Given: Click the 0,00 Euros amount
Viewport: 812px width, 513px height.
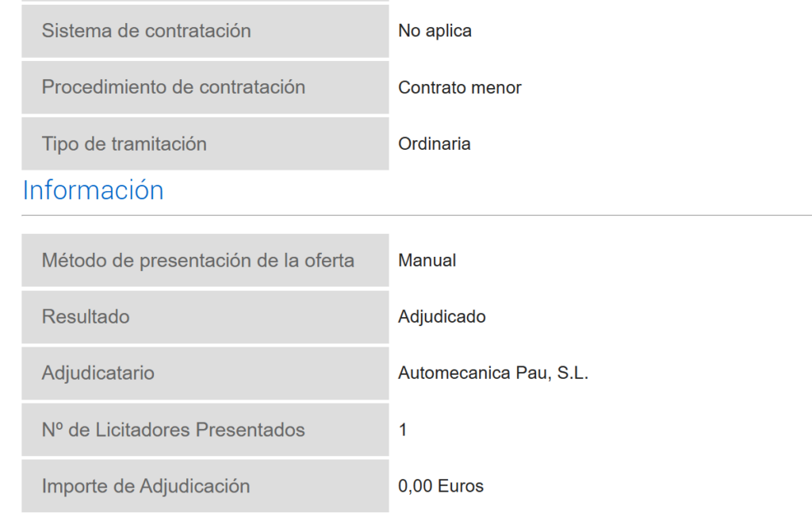Looking at the screenshot, I should click(x=441, y=486).
